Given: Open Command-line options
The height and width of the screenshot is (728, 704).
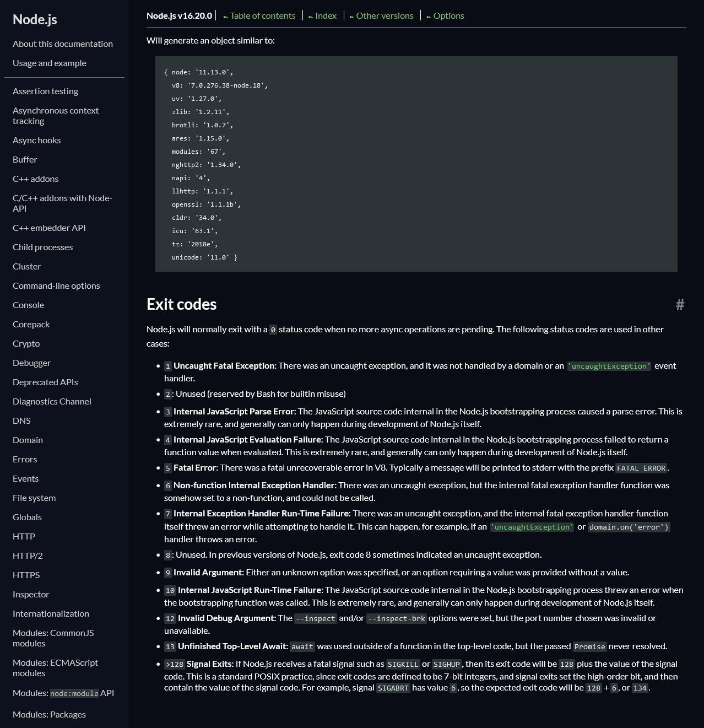Looking at the screenshot, I should point(56,285).
